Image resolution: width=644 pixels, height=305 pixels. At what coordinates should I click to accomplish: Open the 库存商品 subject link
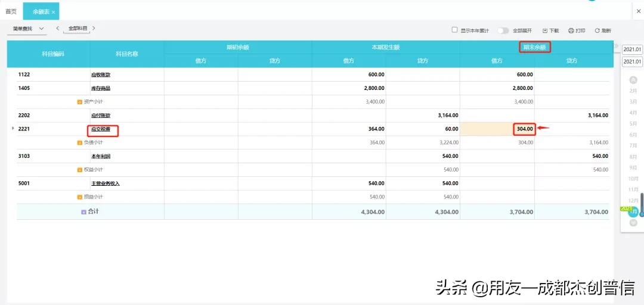(101, 88)
